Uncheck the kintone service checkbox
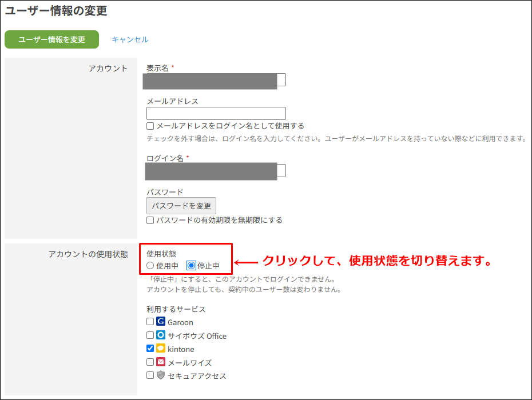The height and width of the screenshot is (400, 532). [x=150, y=349]
